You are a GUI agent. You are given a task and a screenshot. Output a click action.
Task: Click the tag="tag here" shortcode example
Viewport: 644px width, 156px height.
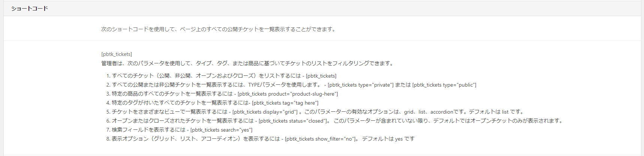tap(285, 103)
